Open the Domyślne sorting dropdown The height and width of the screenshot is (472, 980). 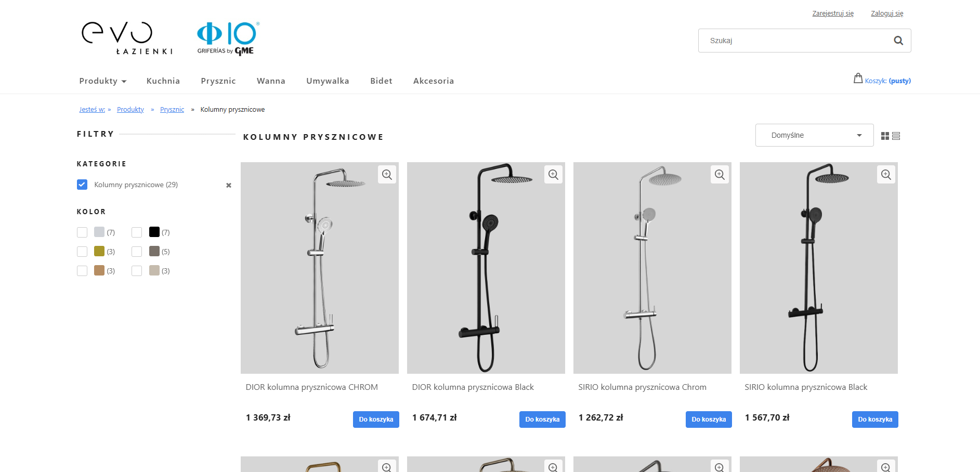click(x=814, y=135)
